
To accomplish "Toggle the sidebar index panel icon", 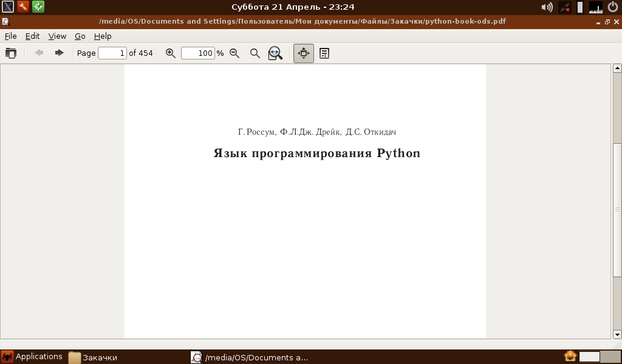I will (x=11, y=53).
